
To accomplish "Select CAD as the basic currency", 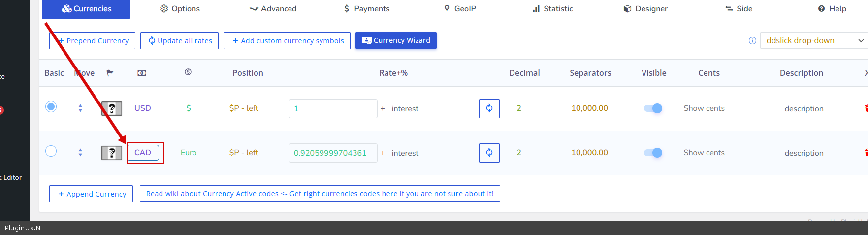I will (51, 151).
